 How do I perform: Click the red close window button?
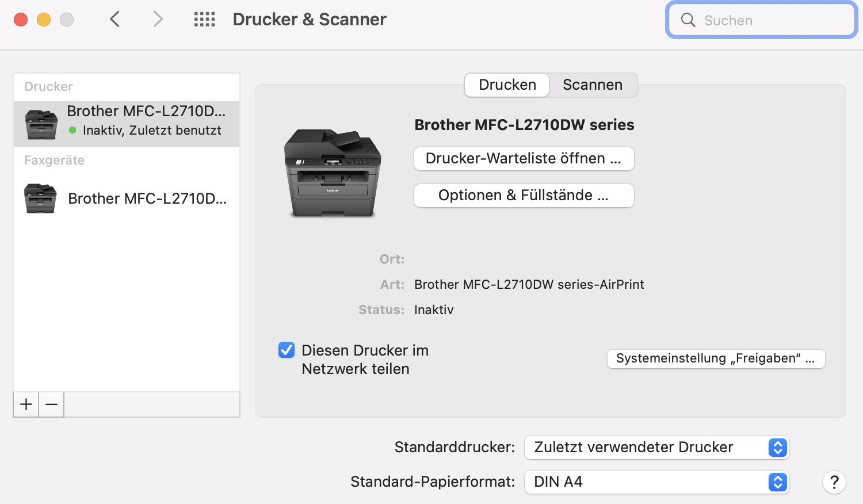pyautogui.click(x=21, y=20)
